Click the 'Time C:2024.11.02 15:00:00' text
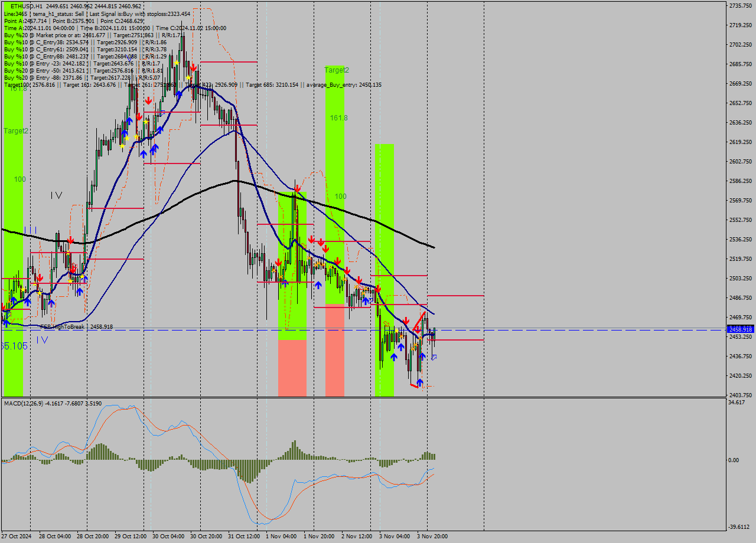The height and width of the screenshot is (543, 756). point(191,28)
